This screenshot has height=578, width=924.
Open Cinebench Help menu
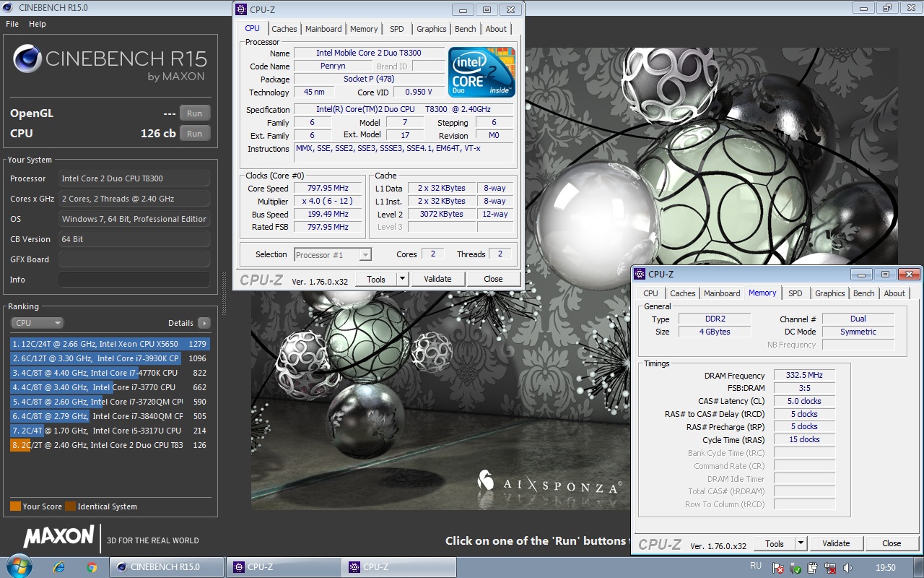[38, 24]
